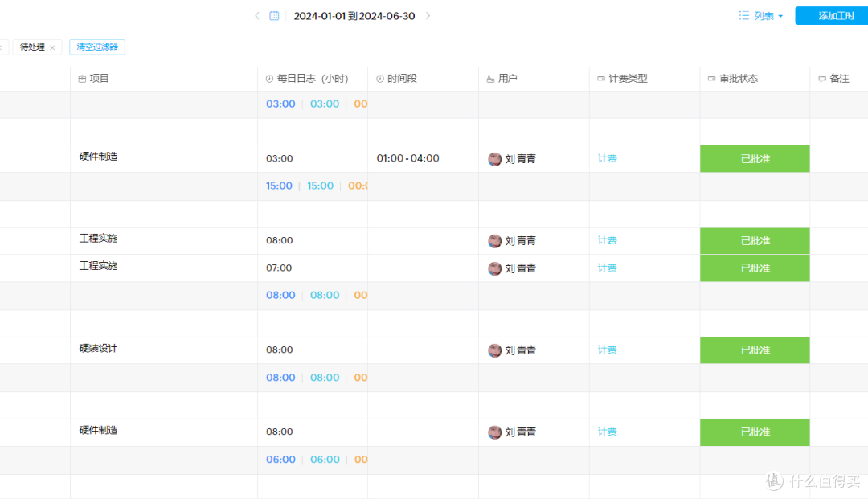Screen dimensions: 868x499
Task: Click the icon beside the 项目 header
Action: click(x=83, y=79)
